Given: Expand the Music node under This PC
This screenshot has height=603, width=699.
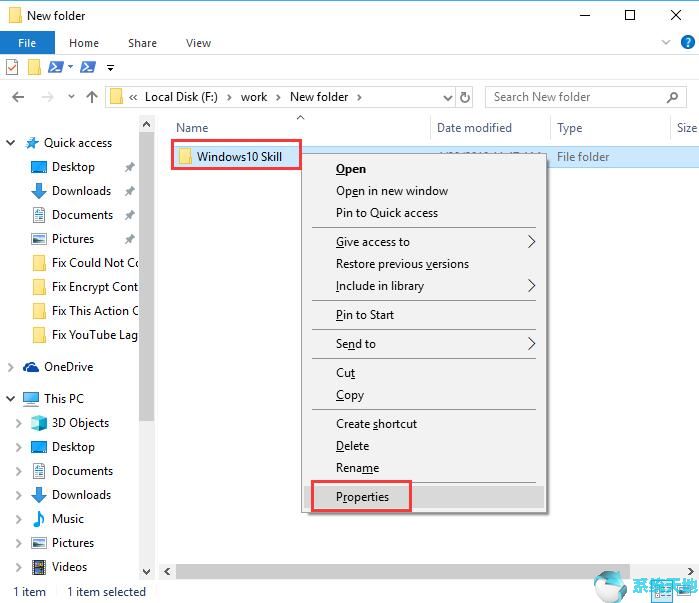Looking at the screenshot, I should (x=19, y=519).
